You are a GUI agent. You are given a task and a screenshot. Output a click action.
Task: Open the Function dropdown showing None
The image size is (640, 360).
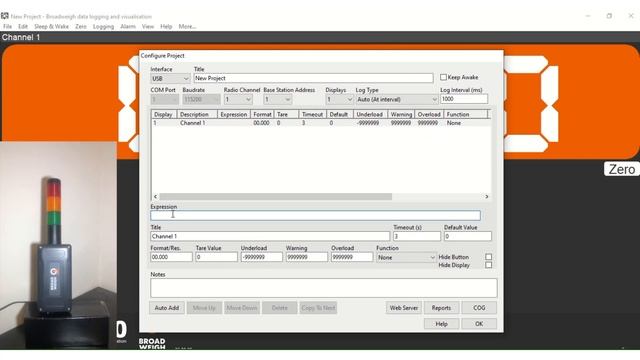406,258
